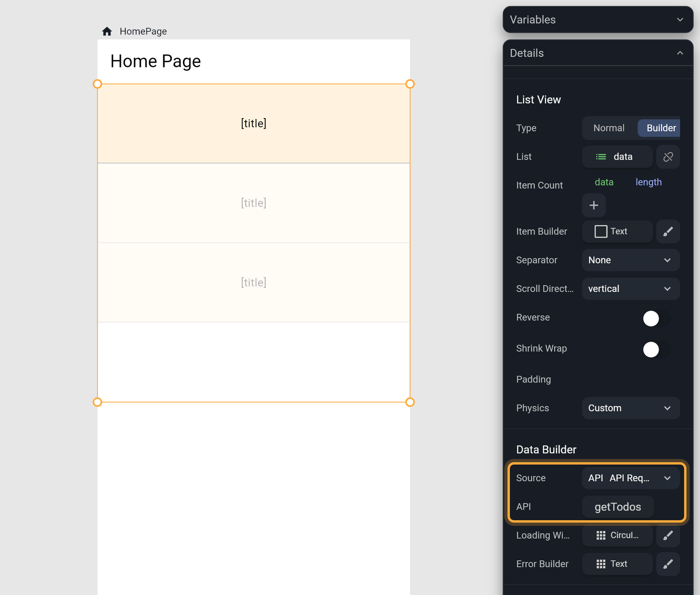This screenshot has height=595, width=700.
Task: Select the Item Builder Text widget
Action: (x=617, y=231)
